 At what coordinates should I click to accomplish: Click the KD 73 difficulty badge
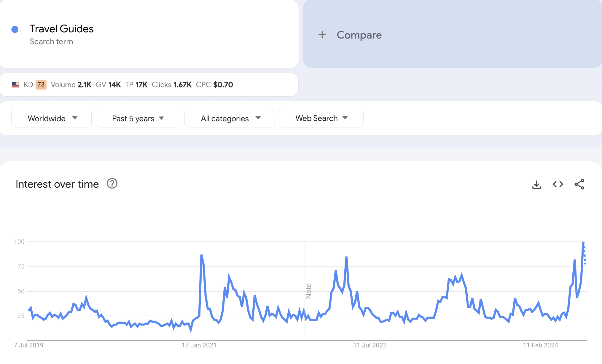[x=41, y=85]
